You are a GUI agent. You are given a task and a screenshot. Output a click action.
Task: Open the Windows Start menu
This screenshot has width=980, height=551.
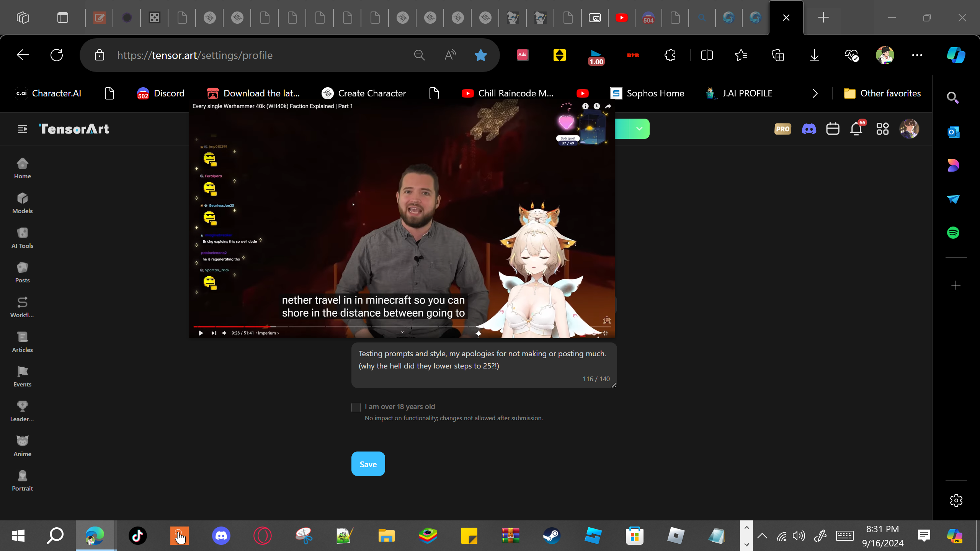(18, 536)
